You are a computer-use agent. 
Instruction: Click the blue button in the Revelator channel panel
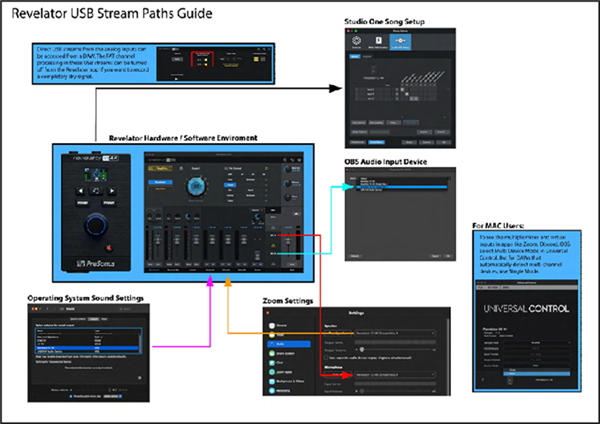click(x=159, y=184)
